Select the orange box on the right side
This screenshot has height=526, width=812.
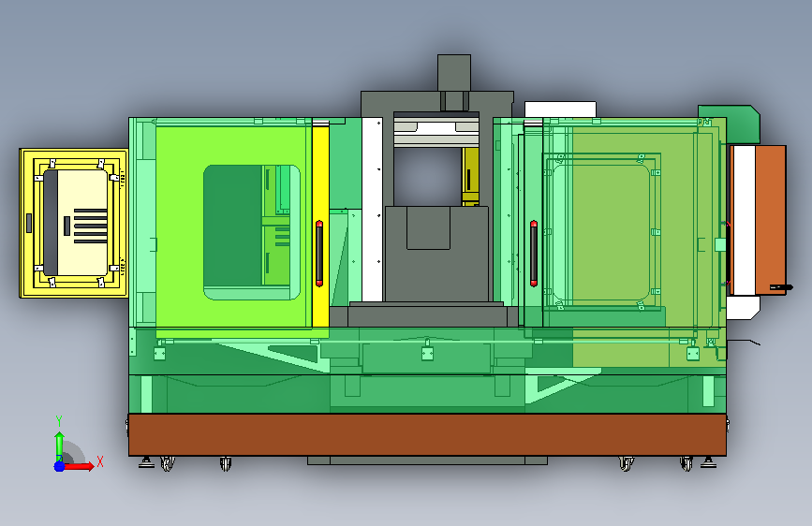pyautogui.click(x=770, y=220)
